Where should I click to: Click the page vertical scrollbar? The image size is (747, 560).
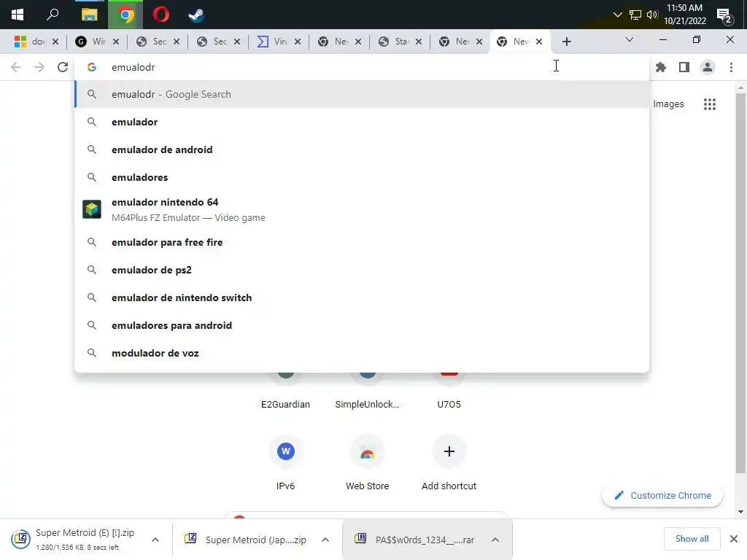(x=740, y=284)
